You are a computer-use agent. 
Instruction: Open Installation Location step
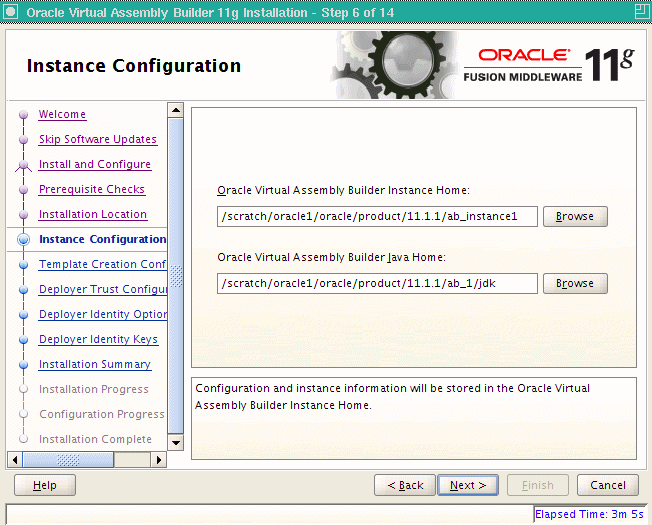coord(93,214)
